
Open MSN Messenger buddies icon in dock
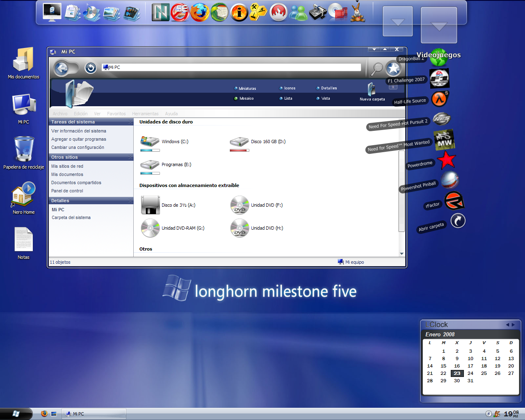point(298,13)
